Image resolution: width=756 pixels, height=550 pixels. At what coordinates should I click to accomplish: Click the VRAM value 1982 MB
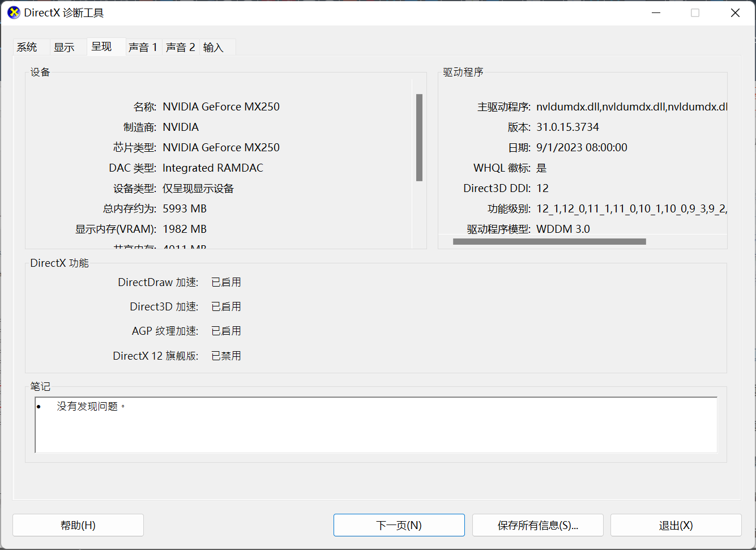(185, 229)
